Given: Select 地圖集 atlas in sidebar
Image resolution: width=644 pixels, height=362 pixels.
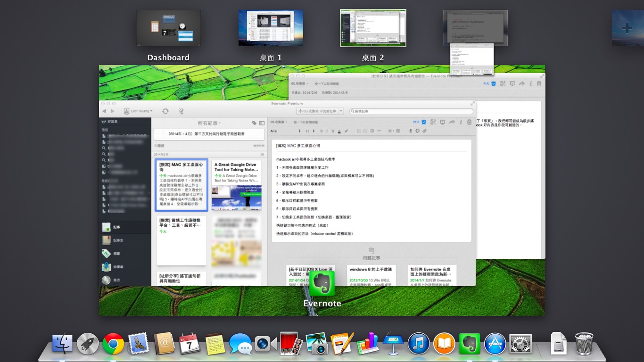Looking at the screenshot, I should coord(125,267).
